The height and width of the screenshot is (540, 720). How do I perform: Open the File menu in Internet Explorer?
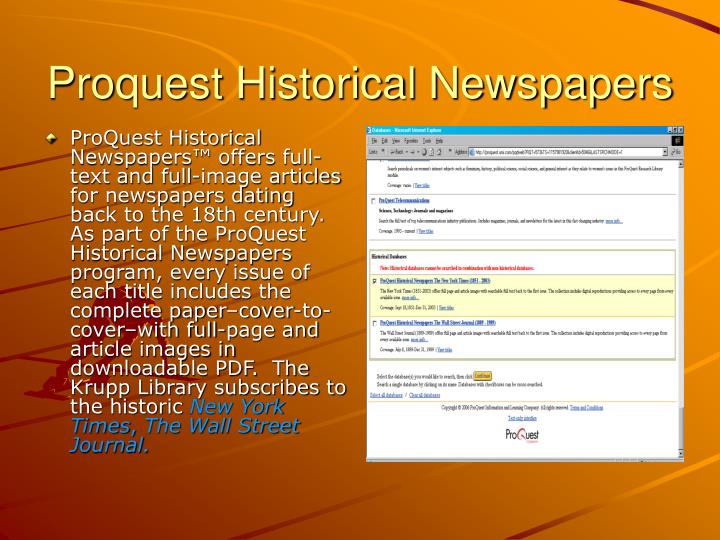374,141
